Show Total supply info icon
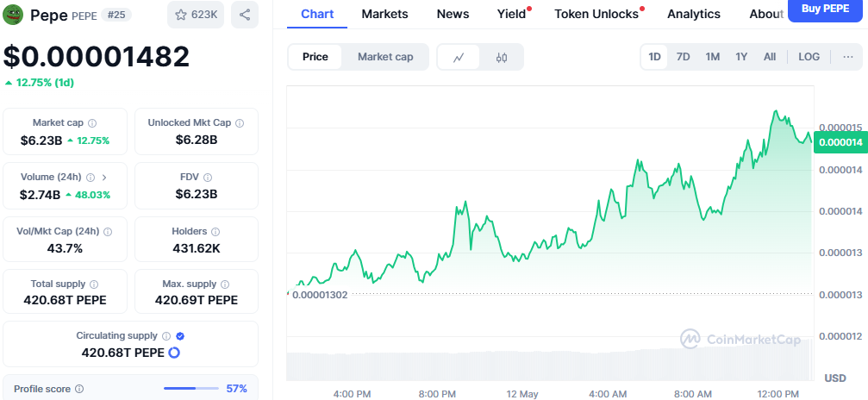Image resolution: width=868 pixels, height=400 pixels. pos(94,284)
